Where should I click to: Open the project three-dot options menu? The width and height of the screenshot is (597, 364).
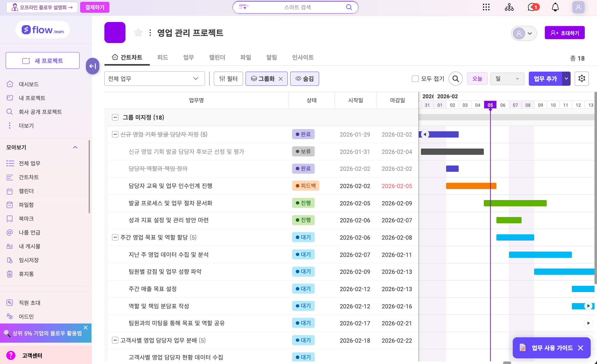[150, 33]
